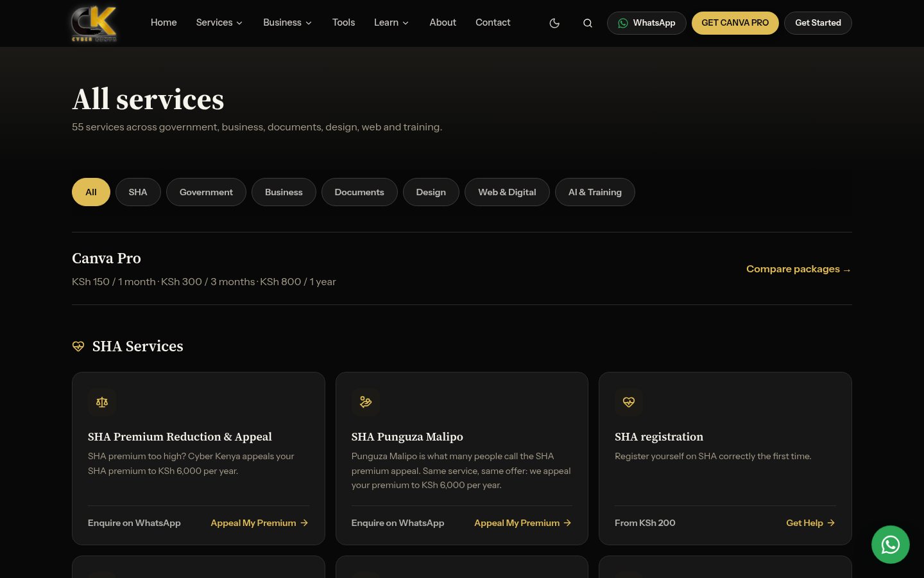Screen dimensions: 924x578
Task: Open the Compare packages link
Action: (799, 269)
